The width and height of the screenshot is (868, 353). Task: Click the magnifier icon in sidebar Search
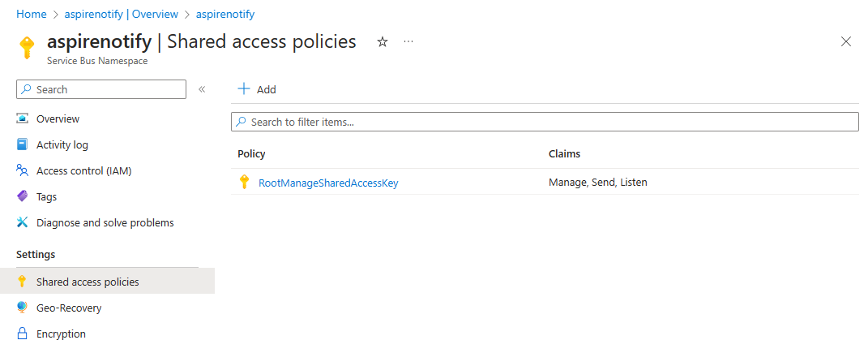click(27, 89)
